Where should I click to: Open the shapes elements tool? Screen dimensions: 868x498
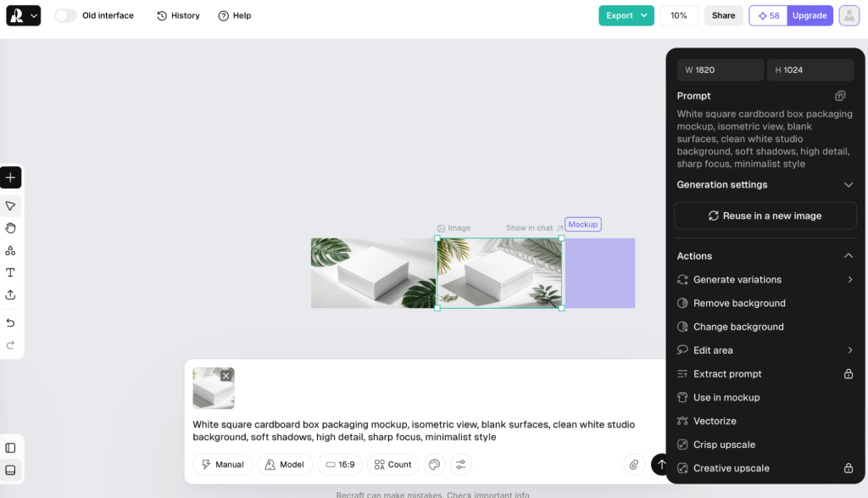10,250
